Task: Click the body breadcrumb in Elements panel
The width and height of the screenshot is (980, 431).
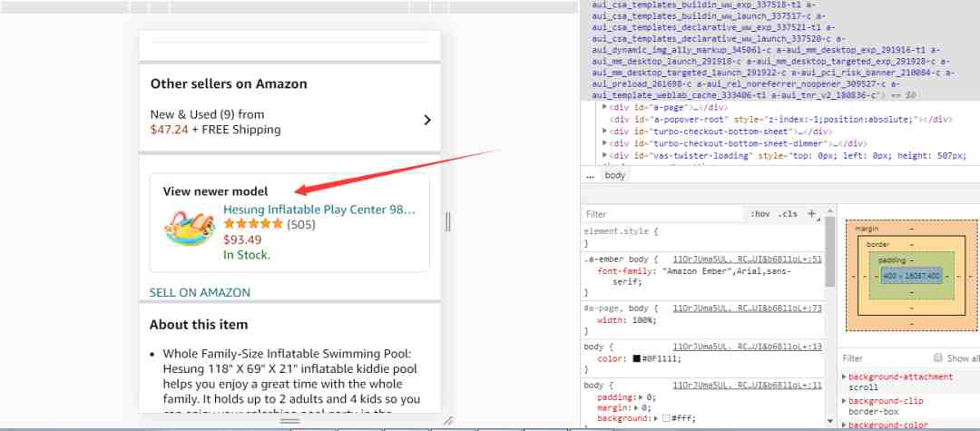Action: coord(615,175)
